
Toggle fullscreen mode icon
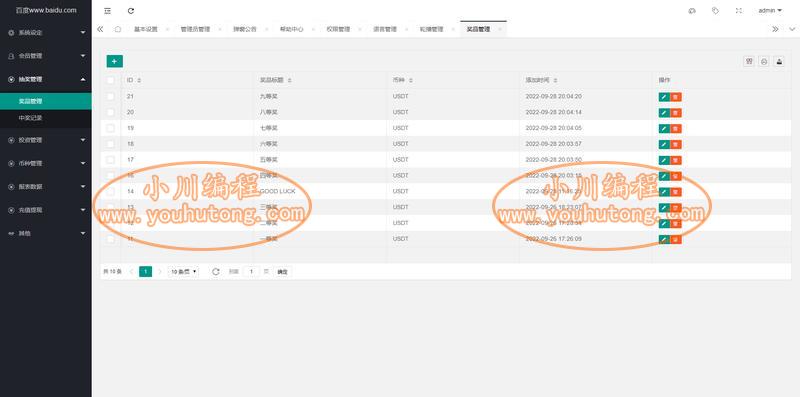point(738,11)
